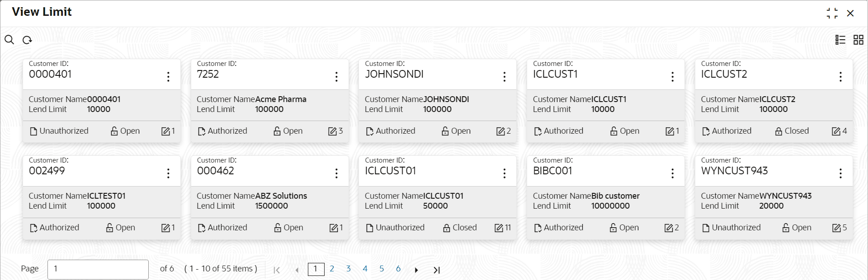Go to page 3
The image size is (868, 280).
[x=349, y=269]
